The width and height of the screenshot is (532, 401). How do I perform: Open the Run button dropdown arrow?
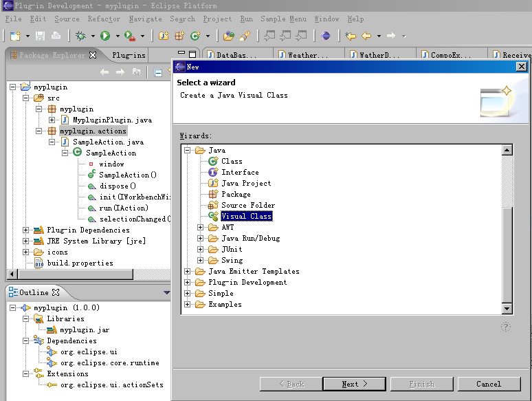118,36
